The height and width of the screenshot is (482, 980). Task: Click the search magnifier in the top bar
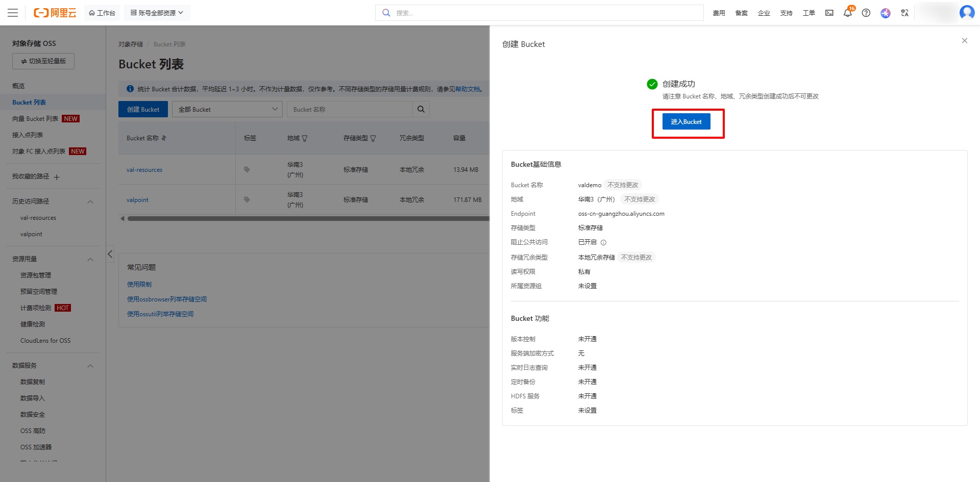[x=386, y=13]
